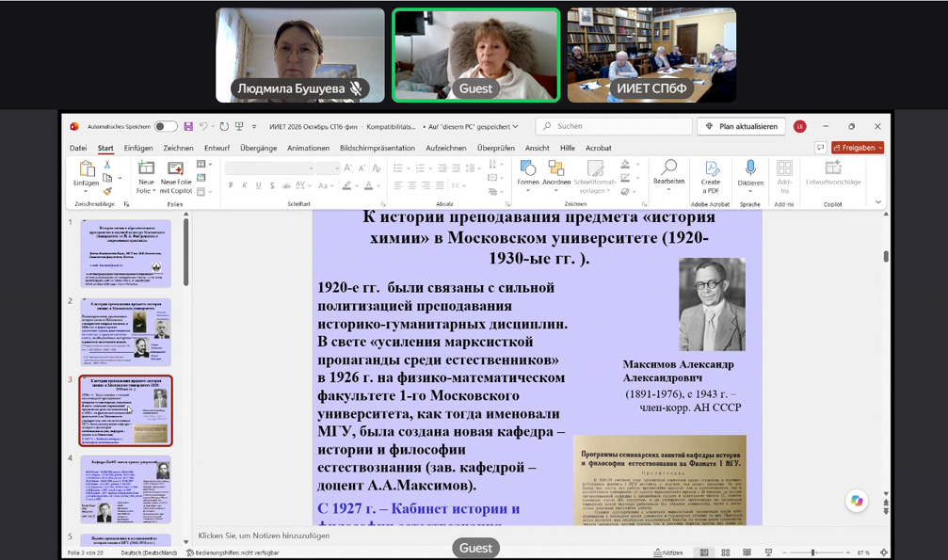
Task: Open the Bearbeiten magnifier tool
Action: pyautogui.click(x=668, y=173)
